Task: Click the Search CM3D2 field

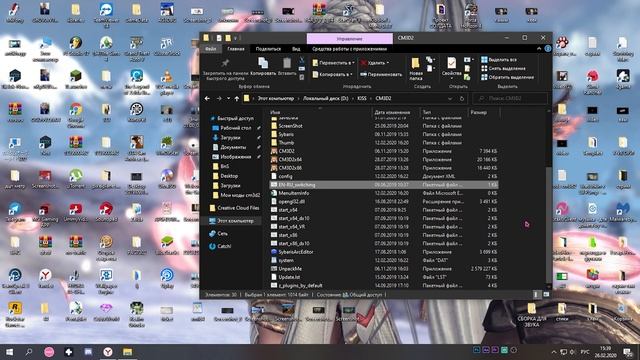Action: [x=510, y=98]
